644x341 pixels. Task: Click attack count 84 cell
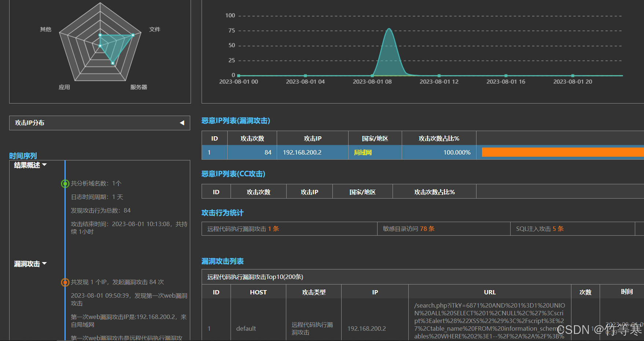[x=252, y=152]
